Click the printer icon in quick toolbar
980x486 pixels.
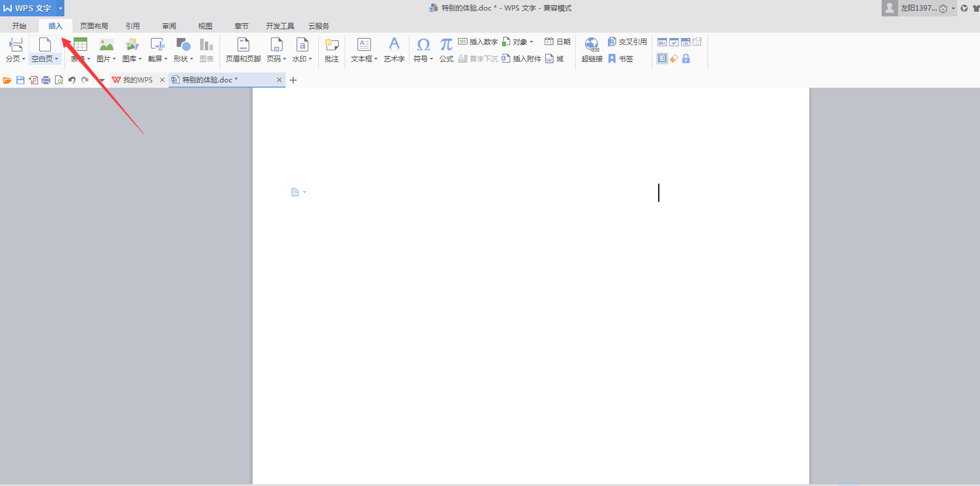46,80
